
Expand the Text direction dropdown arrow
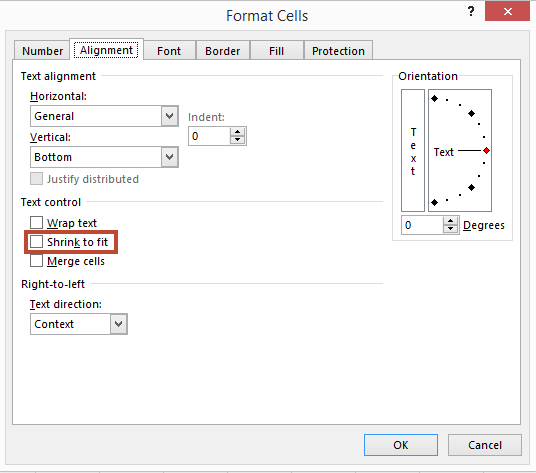[x=119, y=324]
